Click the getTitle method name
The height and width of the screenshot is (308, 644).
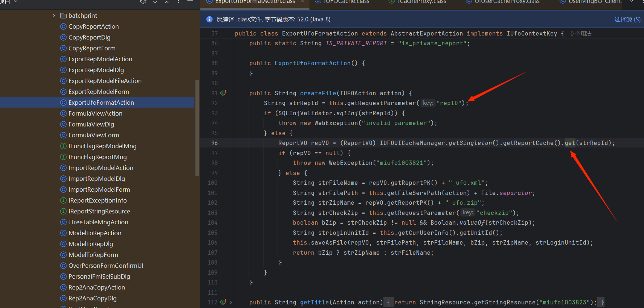pyautogui.click(x=314, y=302)
